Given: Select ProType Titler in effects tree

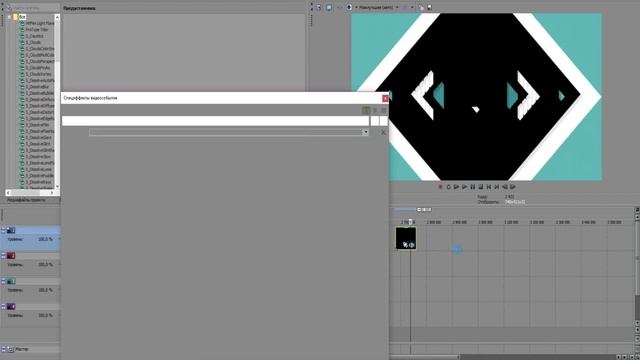Looking at the screenshot, I should (37, 30).
